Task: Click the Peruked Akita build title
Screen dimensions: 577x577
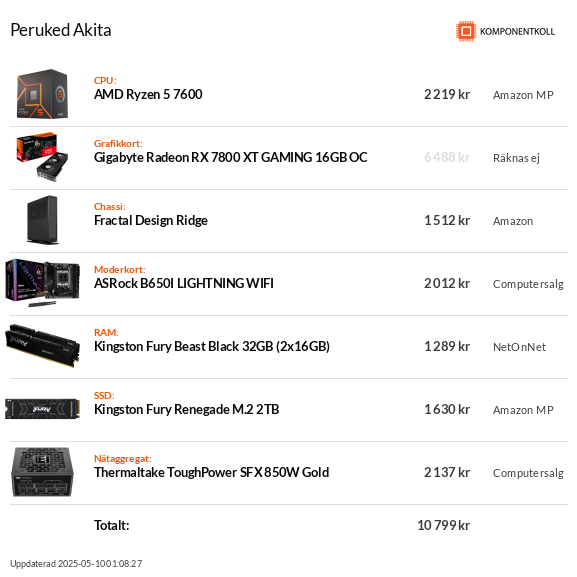Action: pyautogui.click(x=61, y=30)
